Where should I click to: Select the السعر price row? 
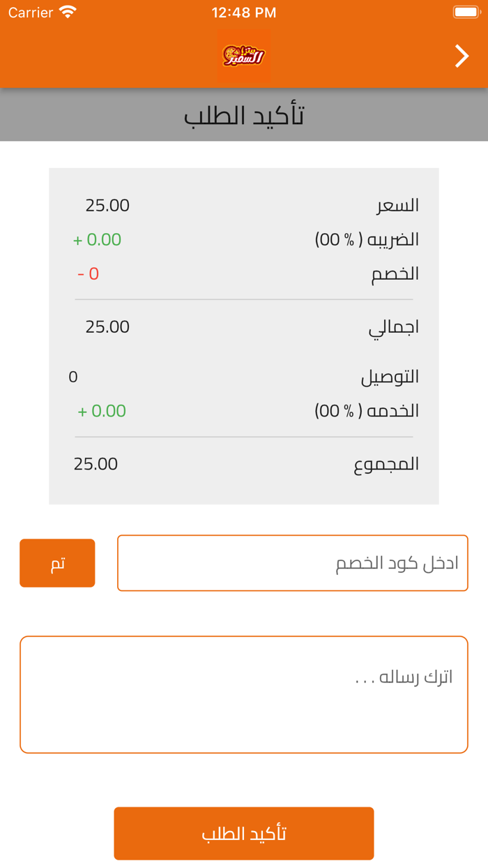pos(243,205)
